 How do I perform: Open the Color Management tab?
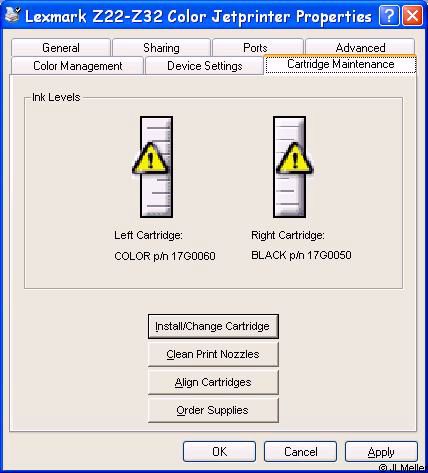78,66
